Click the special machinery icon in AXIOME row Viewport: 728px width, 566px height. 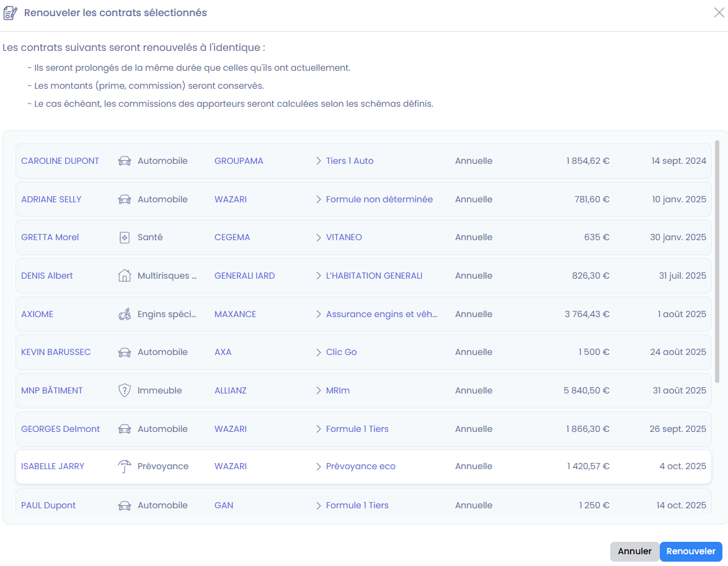tap(125, 314)
